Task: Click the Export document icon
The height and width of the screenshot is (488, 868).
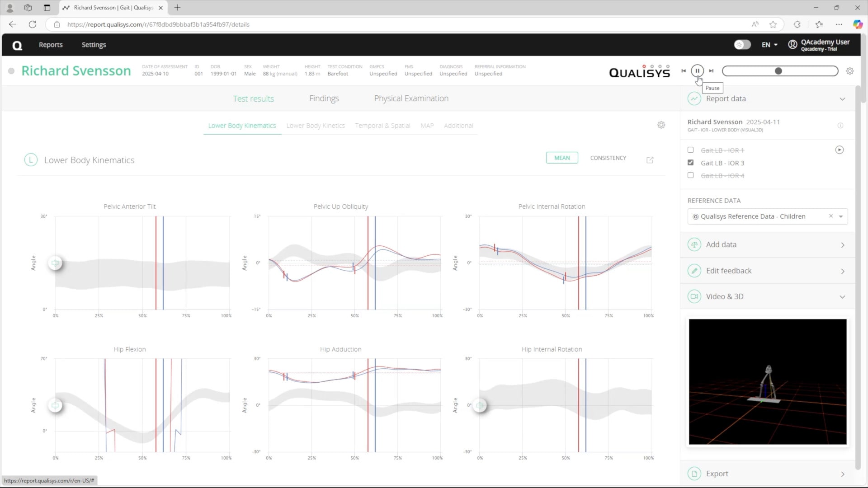Action: click(x=694, y=474)
